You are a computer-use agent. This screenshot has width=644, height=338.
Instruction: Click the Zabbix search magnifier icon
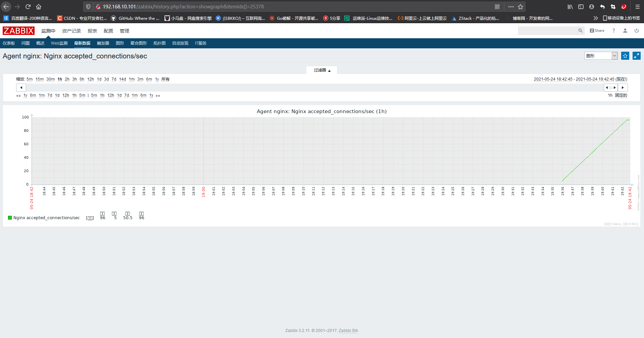[x=580, y=31]
